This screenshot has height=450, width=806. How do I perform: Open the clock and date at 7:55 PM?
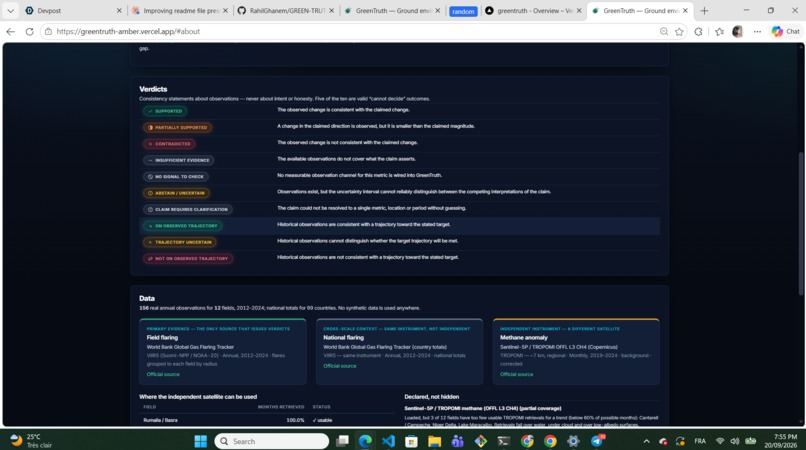pyautogui.click(x=780, y=441)
